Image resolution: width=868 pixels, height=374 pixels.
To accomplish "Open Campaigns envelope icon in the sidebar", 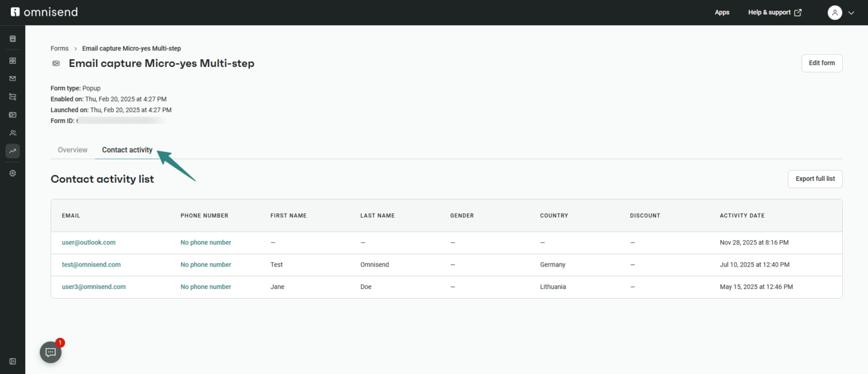I will 13,78.
